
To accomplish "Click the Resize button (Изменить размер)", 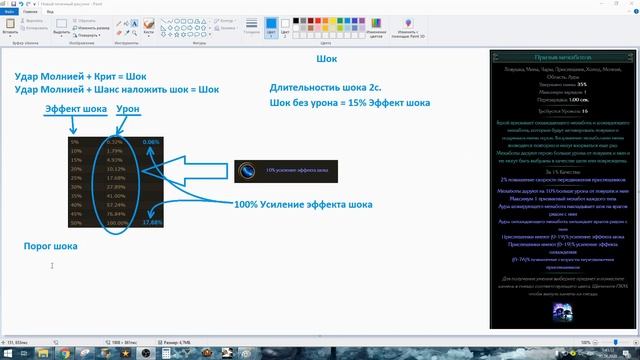I will point(91,28).
